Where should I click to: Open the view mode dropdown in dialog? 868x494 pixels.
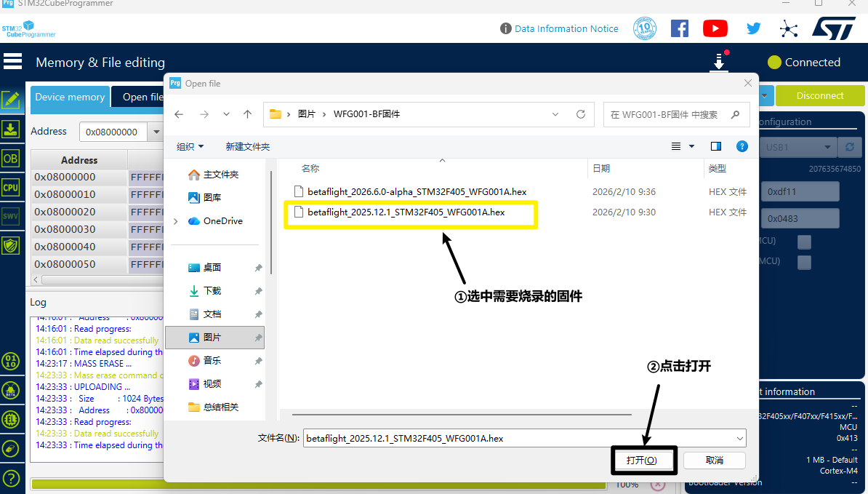click(x=691, y=146)
